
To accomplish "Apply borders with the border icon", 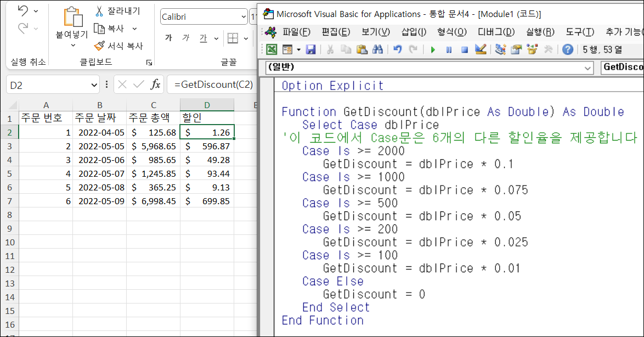I will point(233,38).
